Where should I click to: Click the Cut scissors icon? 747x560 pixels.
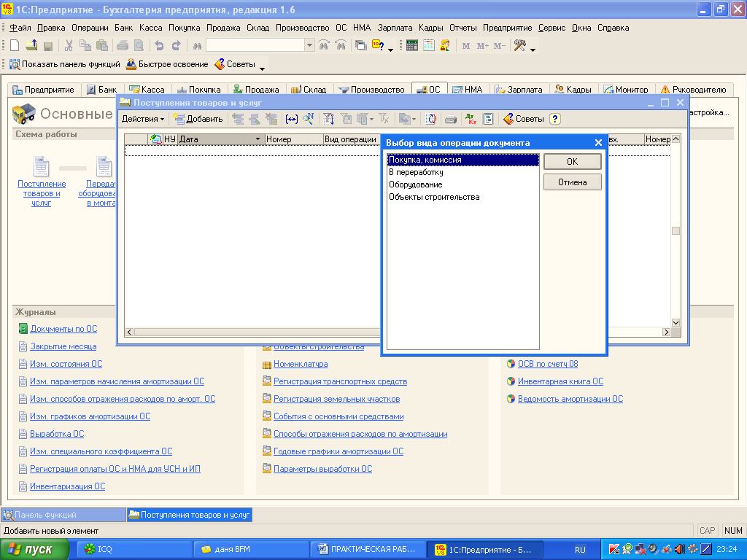[x=69, y=46]
